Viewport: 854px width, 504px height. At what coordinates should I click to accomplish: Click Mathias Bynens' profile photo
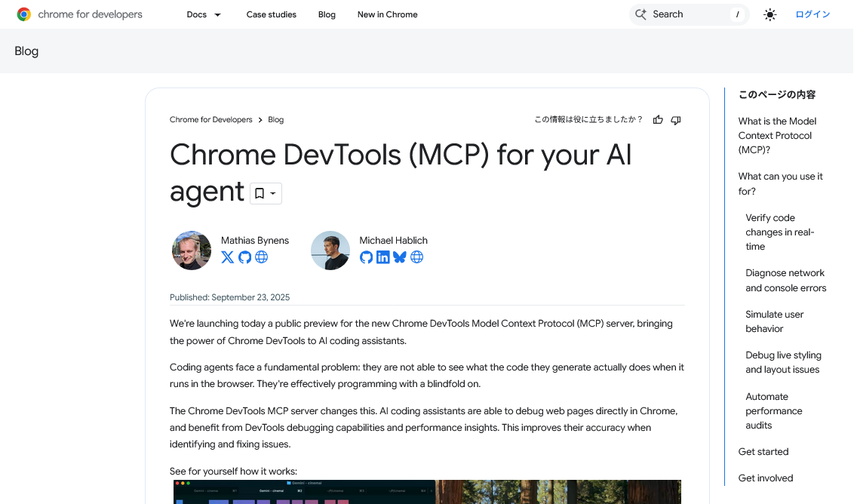[x=192, y=250]
